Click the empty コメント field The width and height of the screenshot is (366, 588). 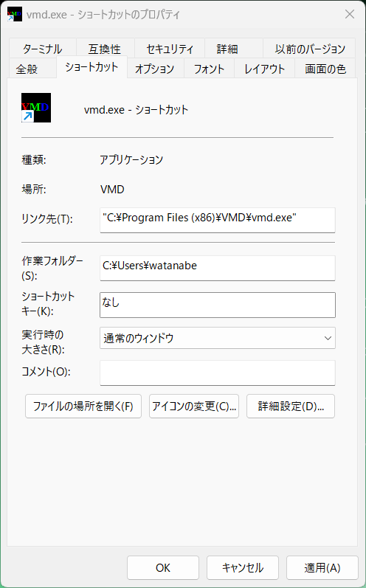(218, 373)
